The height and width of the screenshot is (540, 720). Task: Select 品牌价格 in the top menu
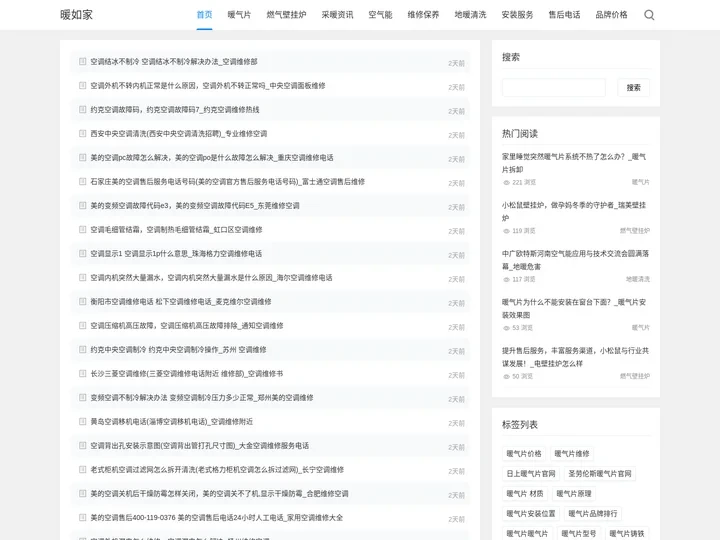coord(611,15)
